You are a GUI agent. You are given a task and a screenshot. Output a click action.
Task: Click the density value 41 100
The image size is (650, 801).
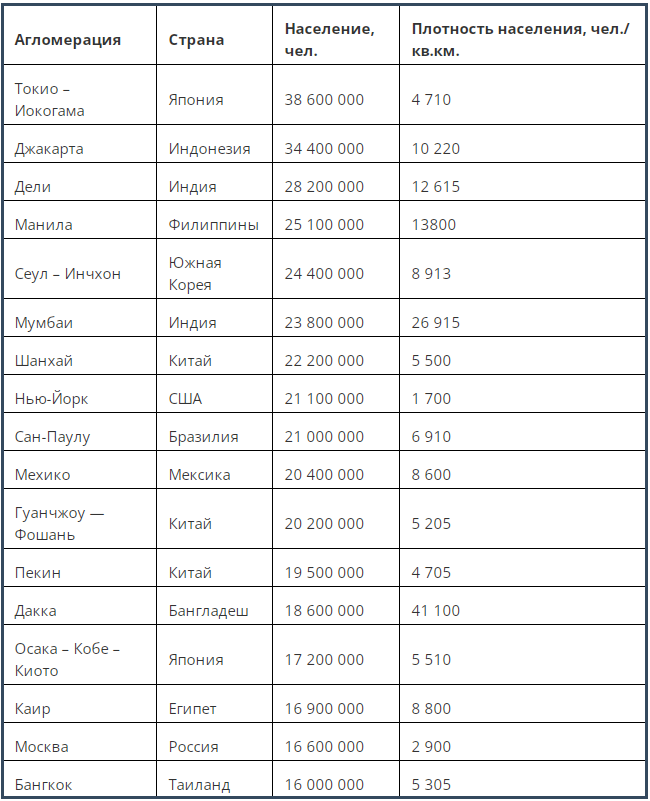436,610
